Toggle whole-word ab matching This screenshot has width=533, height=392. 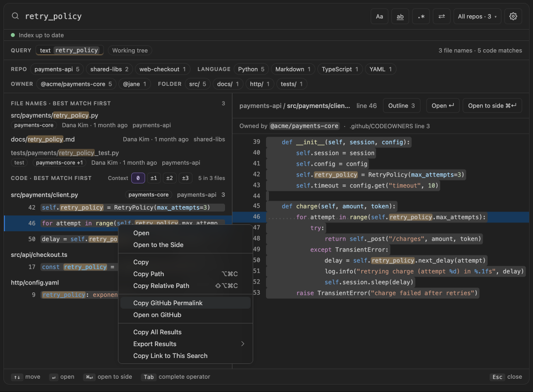pyautogui.click(x=400, y=16)
